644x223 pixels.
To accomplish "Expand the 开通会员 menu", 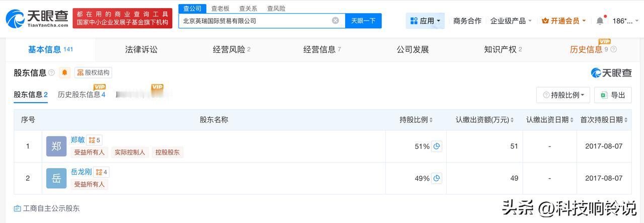I will pos(564,21).
